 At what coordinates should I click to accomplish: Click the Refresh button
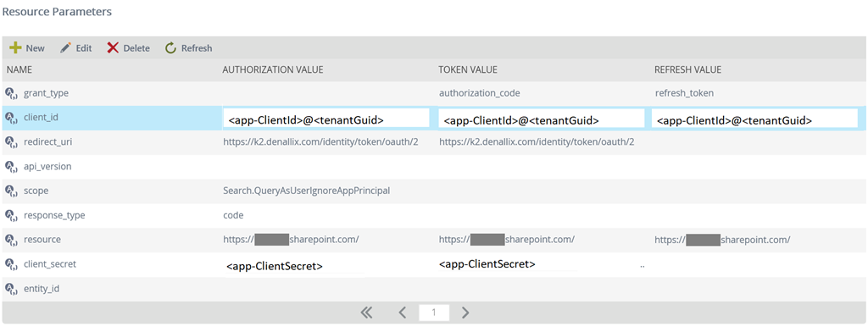[188, 48]
